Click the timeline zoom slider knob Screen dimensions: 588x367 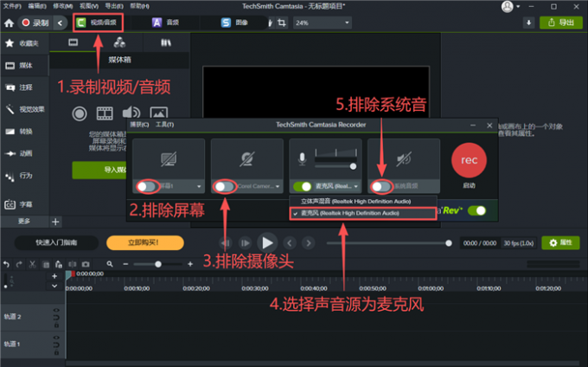(x=158, y=264)
